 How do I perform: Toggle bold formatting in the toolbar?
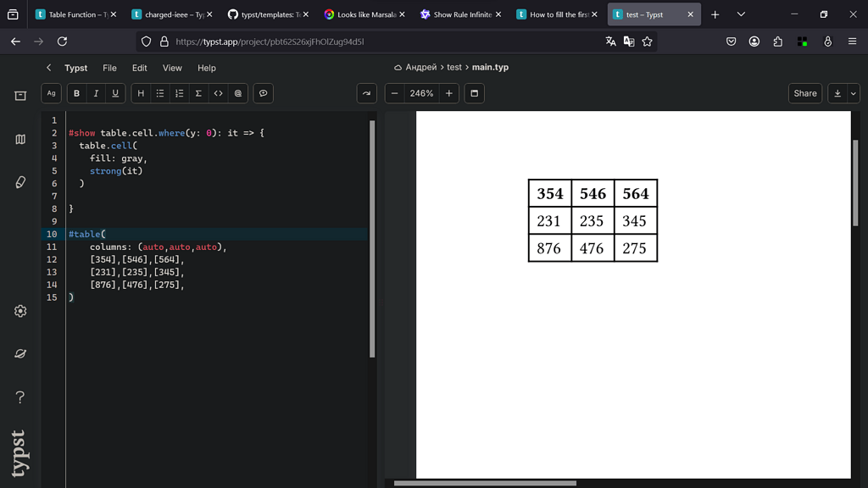click(76, 93)
